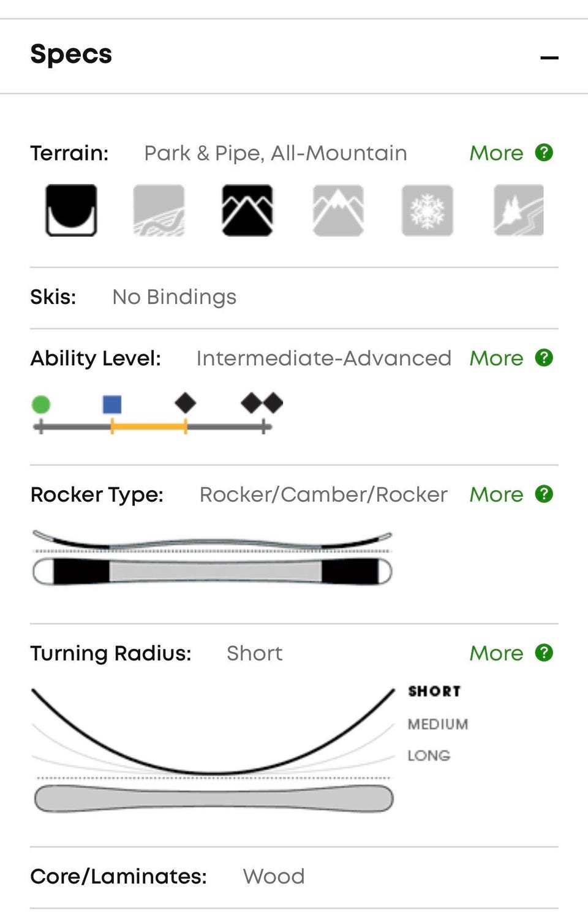Click the greyed backcountry touring terrain icon
The height and width of the screenshot is (916, 588).
(x=518, y=210)
